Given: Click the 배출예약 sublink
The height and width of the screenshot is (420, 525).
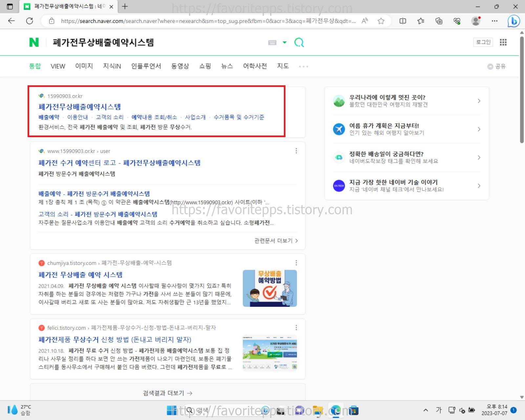Looking at the screenshot, I should point(49,117).
